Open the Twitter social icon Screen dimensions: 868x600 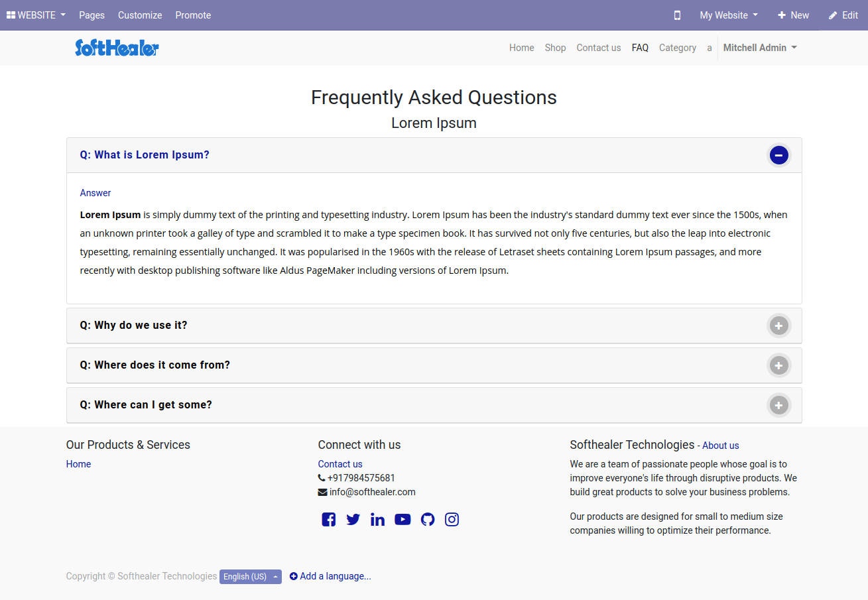point(353,520)
